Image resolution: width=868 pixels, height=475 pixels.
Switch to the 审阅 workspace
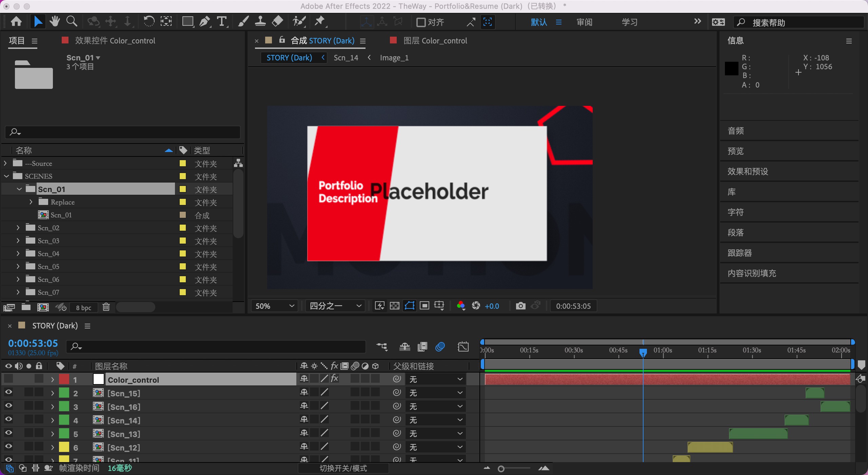[x=584, y=22]
